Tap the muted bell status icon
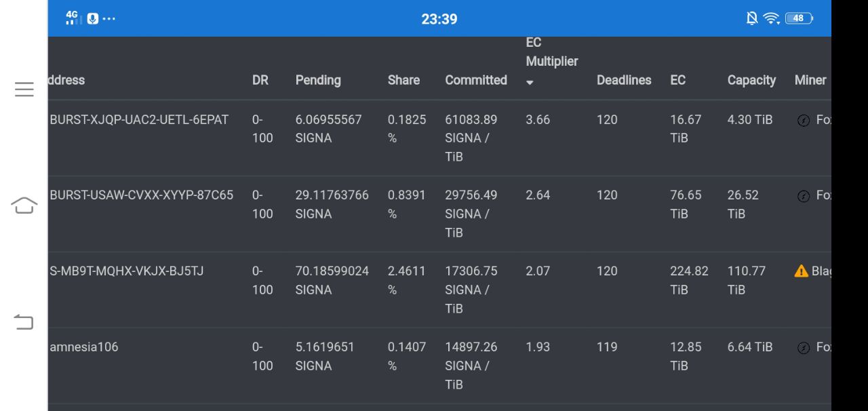The image size is (868, 411). coord(752,18)
